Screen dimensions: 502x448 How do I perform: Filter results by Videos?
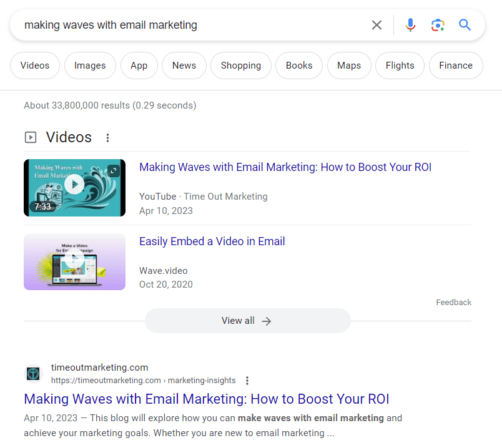(x=35, y=66)
